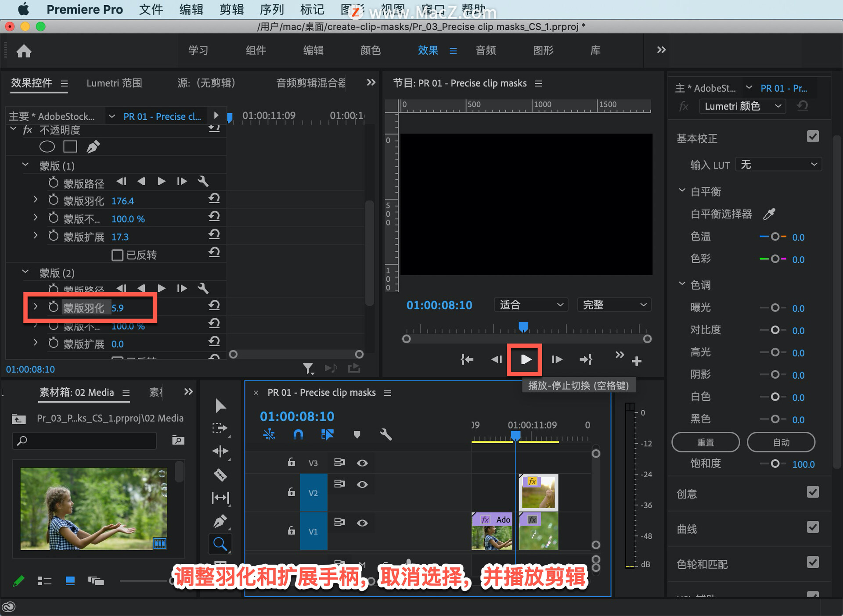Reset 蒙版羽化 176.4 value
This screenshot has width=843, height=616.
[x=214, y=199]
